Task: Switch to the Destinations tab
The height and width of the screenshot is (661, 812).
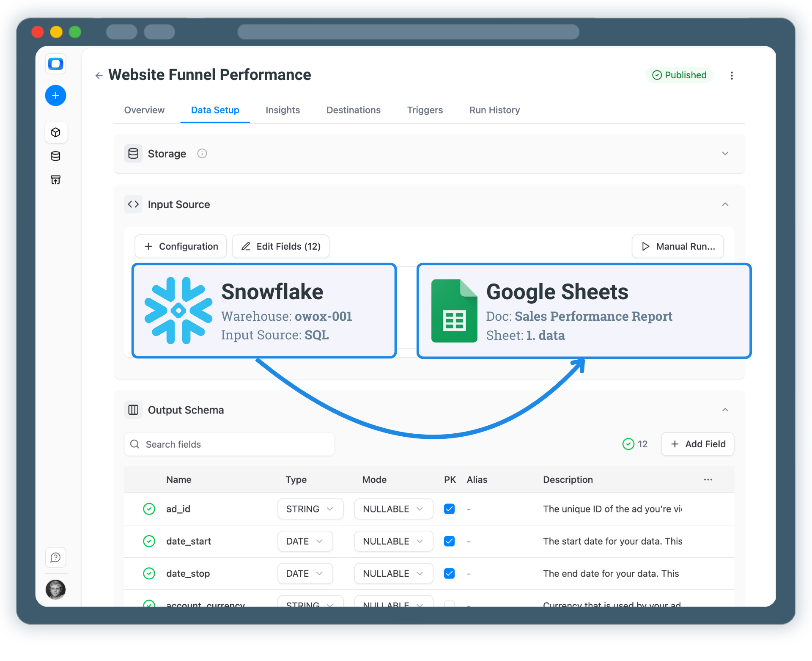Action: [x=353, y=110]
